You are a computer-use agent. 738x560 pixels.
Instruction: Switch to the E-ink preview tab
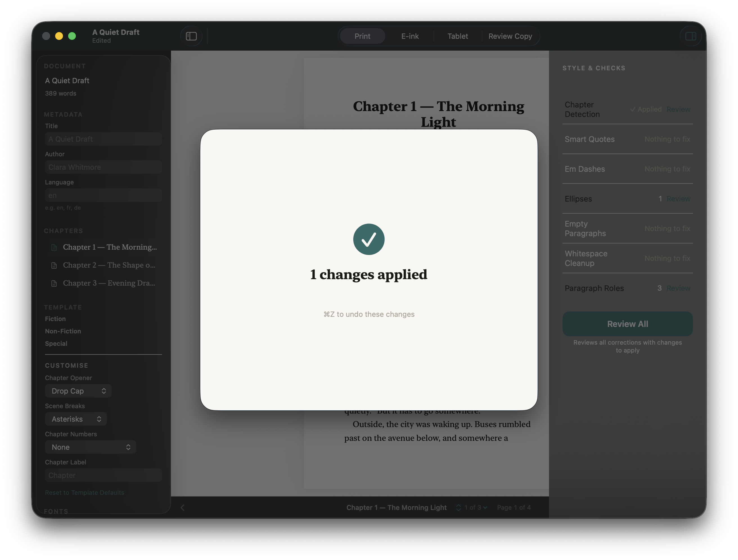pyautogui.click(x=410, y=36)
